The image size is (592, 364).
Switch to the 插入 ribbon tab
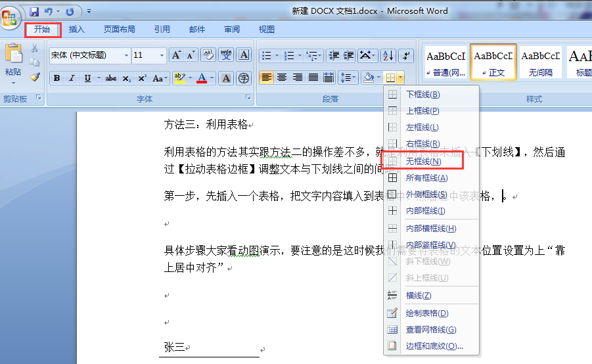(x=77, y=29)
